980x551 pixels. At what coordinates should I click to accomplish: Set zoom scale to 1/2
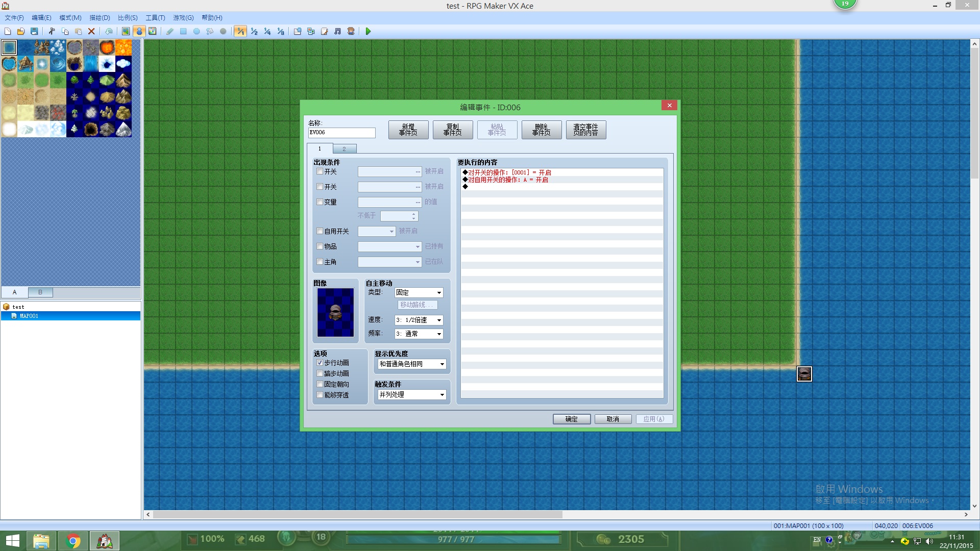(x=254, y=32)
